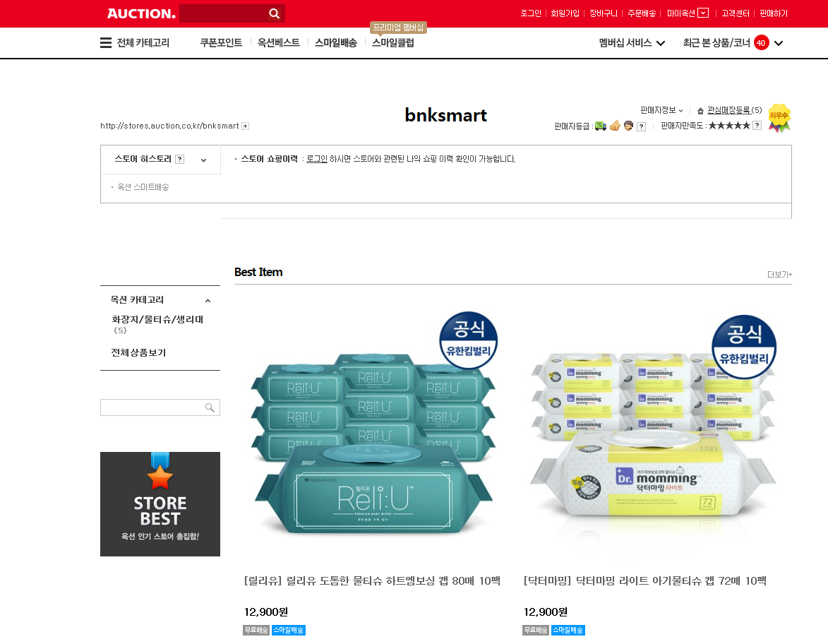Click 12,900원 price under Dr.momming product
Image resolution: width=828 pixels, height=644 pixels.
coord(545,612)
